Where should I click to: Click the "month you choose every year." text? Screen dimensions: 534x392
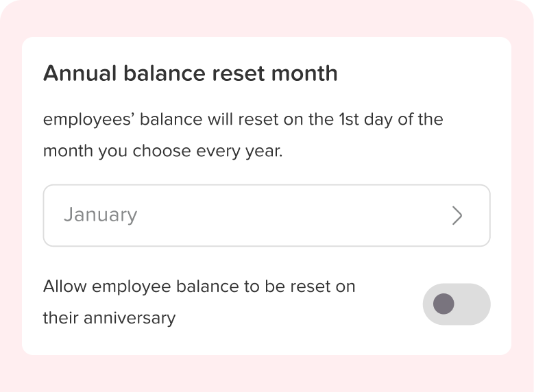pyautogui.click(x=162, y=151)
